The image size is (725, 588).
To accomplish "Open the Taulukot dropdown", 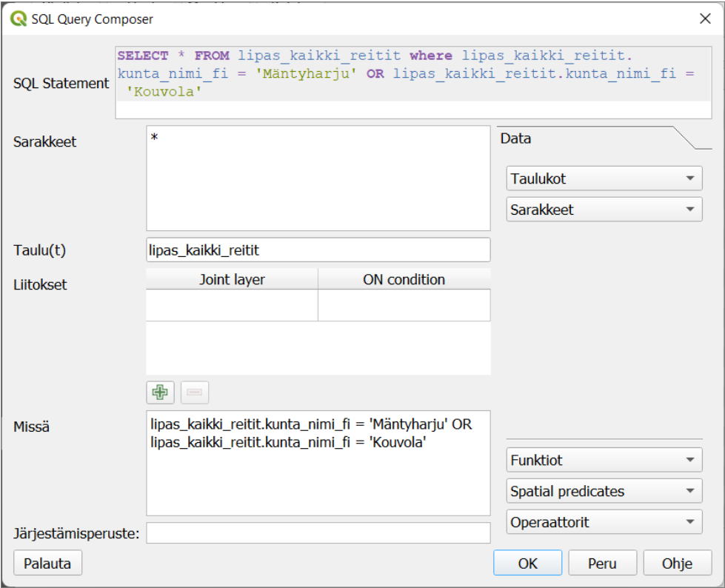I will point(604,178).
